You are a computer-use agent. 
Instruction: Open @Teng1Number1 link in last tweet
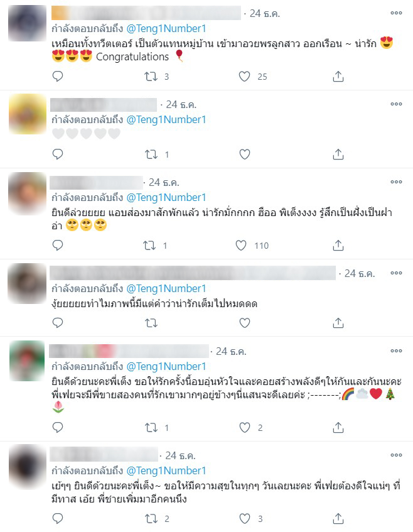[x=166, y=470]
